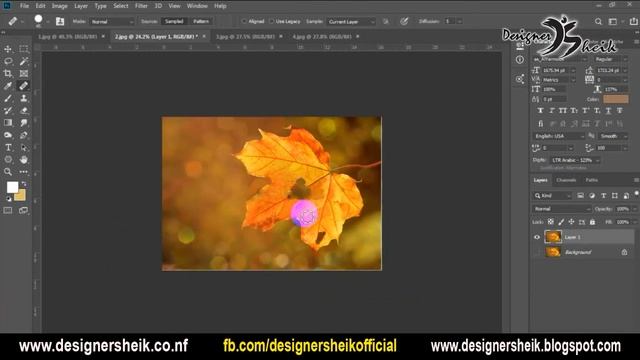Open the Clone Source panel icon
This screenshot has height=360, width=640.
[x=60, y=21]
